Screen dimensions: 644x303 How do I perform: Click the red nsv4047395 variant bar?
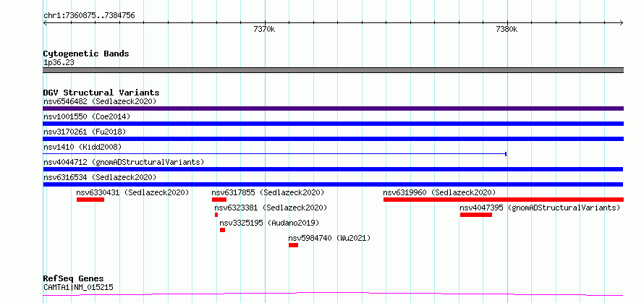coord(476,215)
